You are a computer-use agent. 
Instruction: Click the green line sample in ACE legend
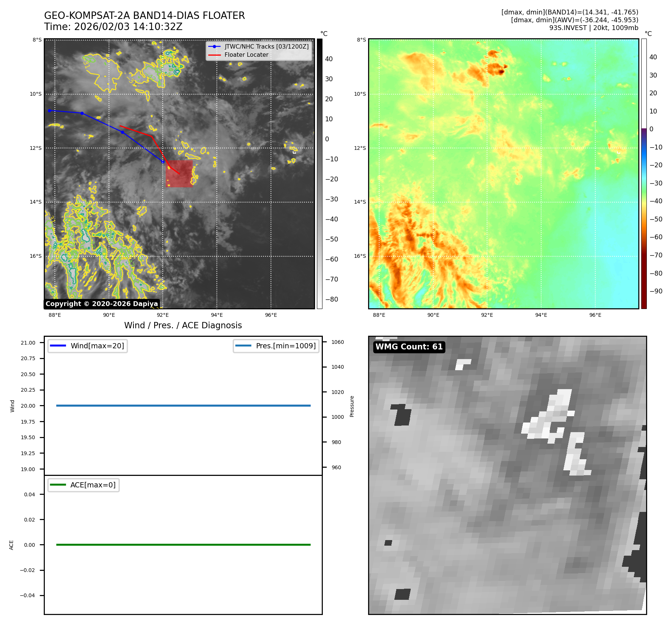coord(58,485)
